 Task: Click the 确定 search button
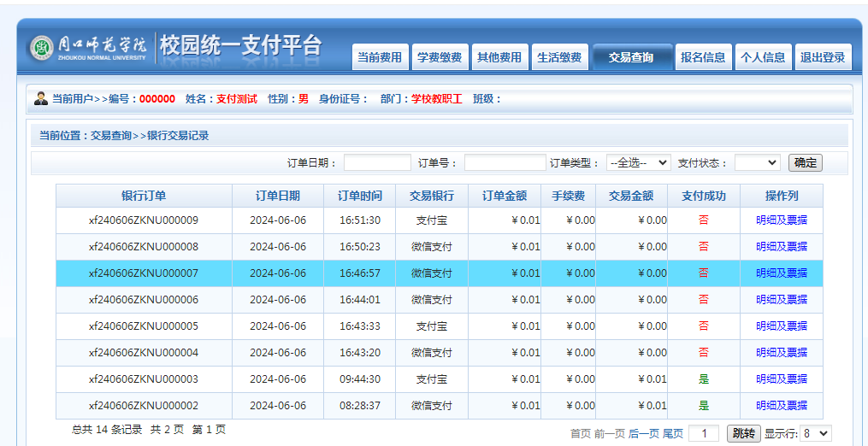pyautogui.click(x=806, y=162)
